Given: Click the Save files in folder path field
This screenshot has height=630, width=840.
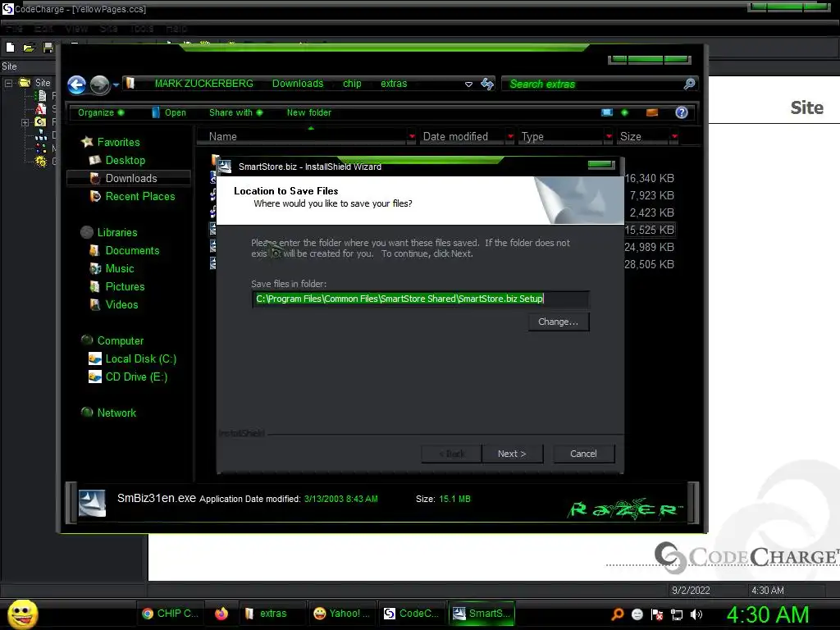Looking at the screenshot, I should click(x=421, y=299).
